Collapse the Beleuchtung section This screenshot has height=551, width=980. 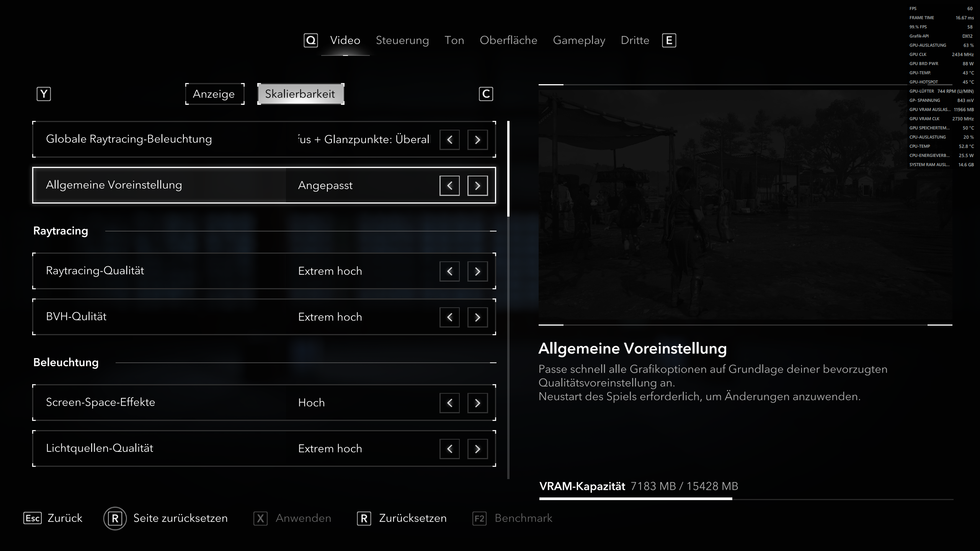[x=493, y=363]
